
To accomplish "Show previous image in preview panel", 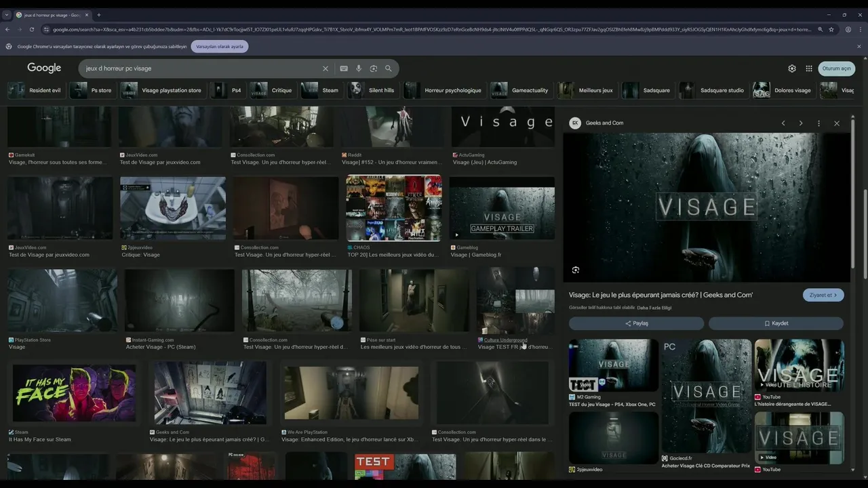I will pyautogui.click(x=783, y=123).
